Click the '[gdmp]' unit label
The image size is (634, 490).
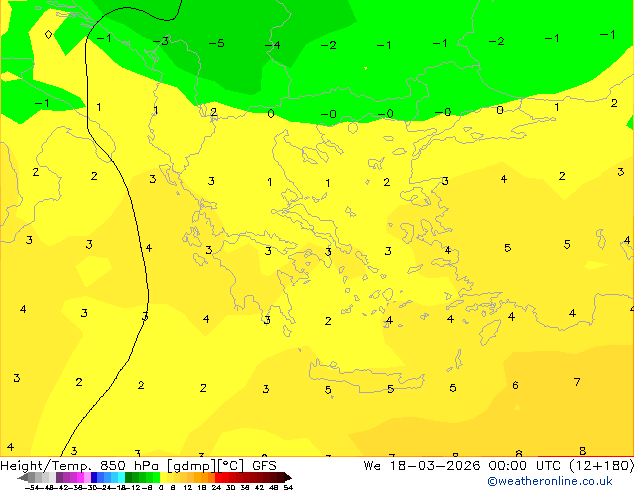pyautogui.click(x=191, y=466)
